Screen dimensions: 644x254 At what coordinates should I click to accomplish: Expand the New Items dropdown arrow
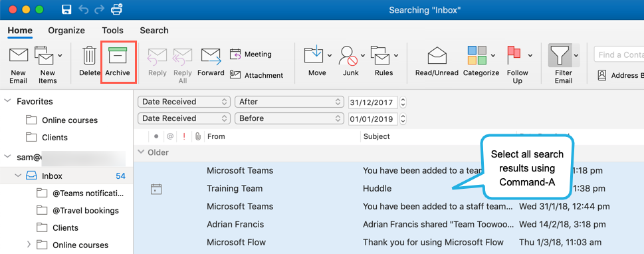pyautogui.click(x=60, y=55)
